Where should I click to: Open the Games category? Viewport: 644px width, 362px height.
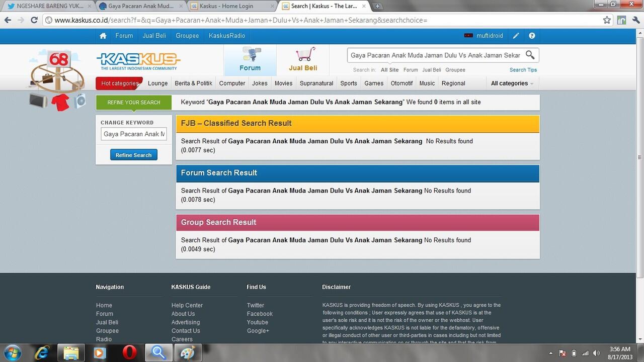click(374, 83)
